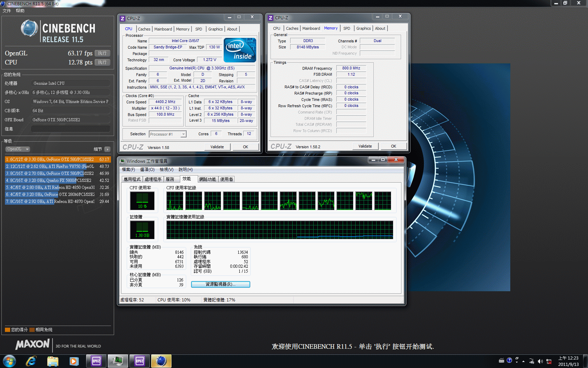The height and width of the screenshot is (368, 588).
Task: Click the show desktop strip beside clock
Action: 585,361
